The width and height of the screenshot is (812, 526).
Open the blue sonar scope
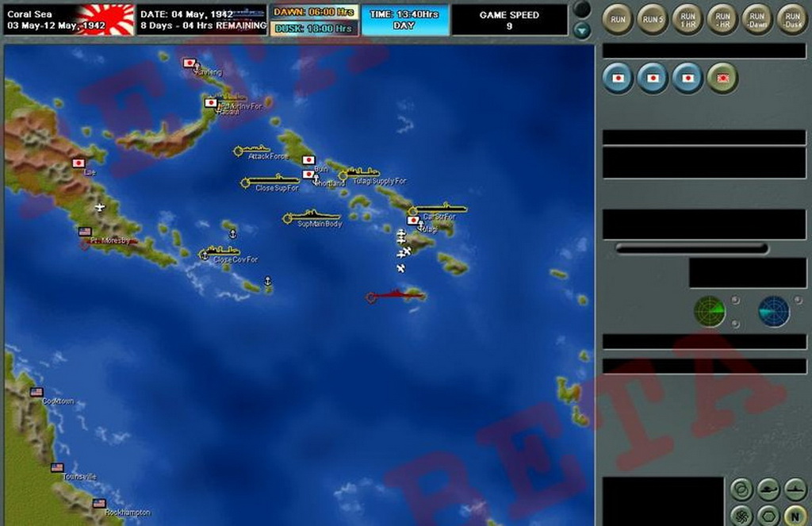click(773, 312)
